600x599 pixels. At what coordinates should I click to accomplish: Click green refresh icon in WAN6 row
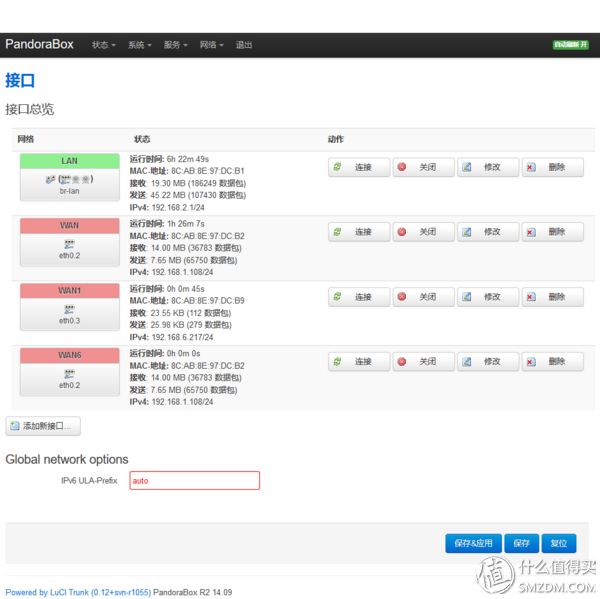(337, 362)
